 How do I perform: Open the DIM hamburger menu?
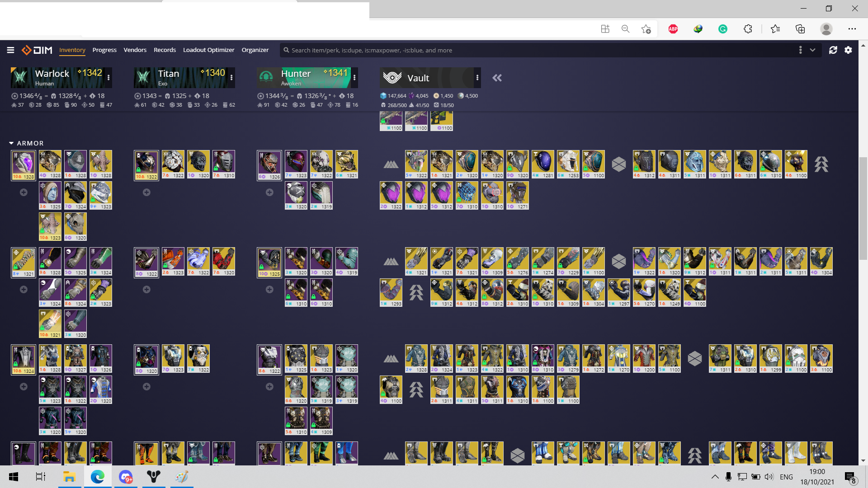tap(10, 50)
